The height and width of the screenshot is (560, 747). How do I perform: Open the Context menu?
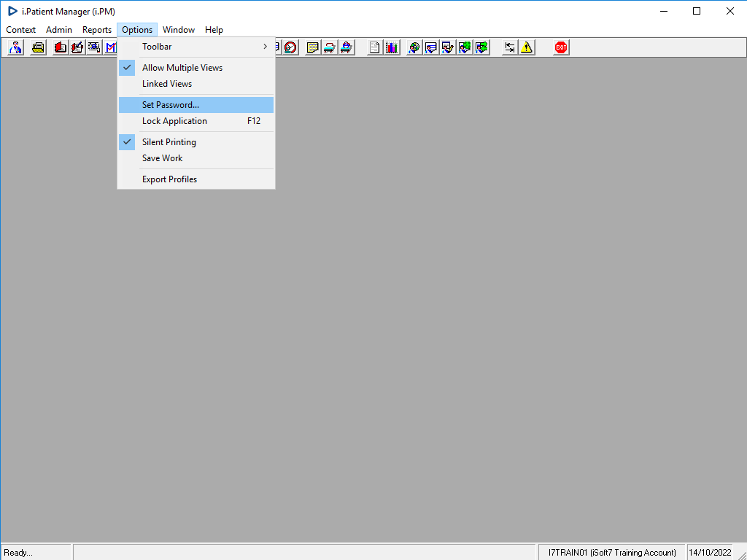point(21,29)
